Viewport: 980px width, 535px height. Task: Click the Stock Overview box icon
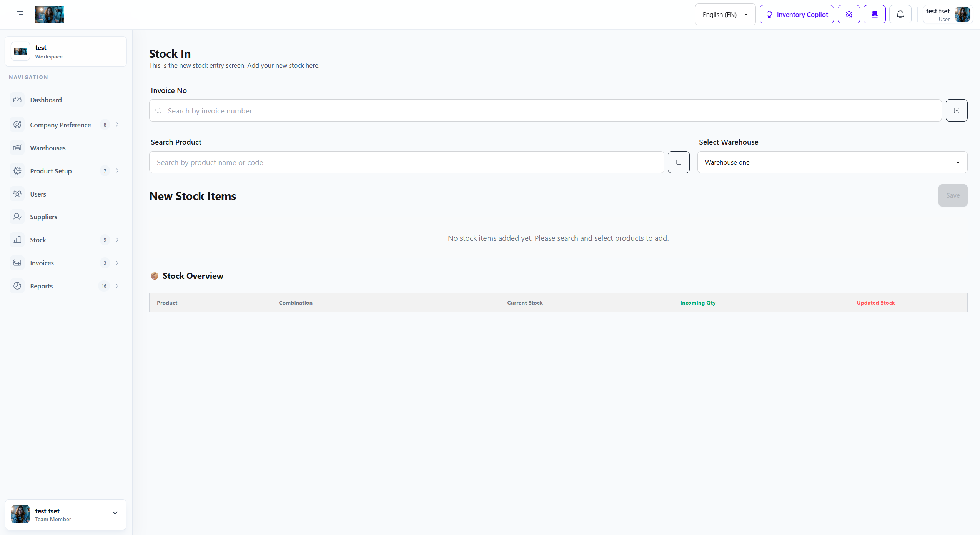coord(155,276)
